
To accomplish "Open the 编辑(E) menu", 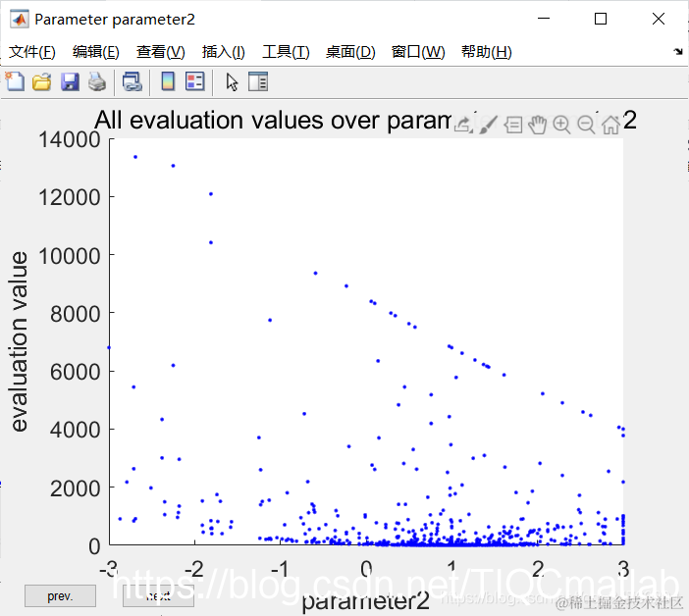I will (x=96, y=52).
